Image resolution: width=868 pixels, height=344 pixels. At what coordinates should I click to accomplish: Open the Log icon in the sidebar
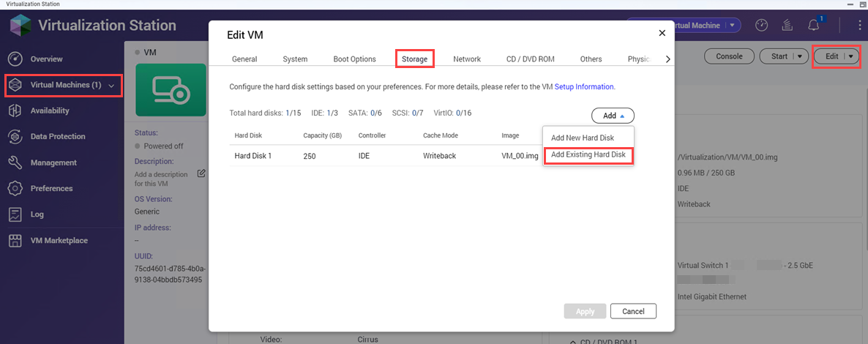(x=15, y=214)
